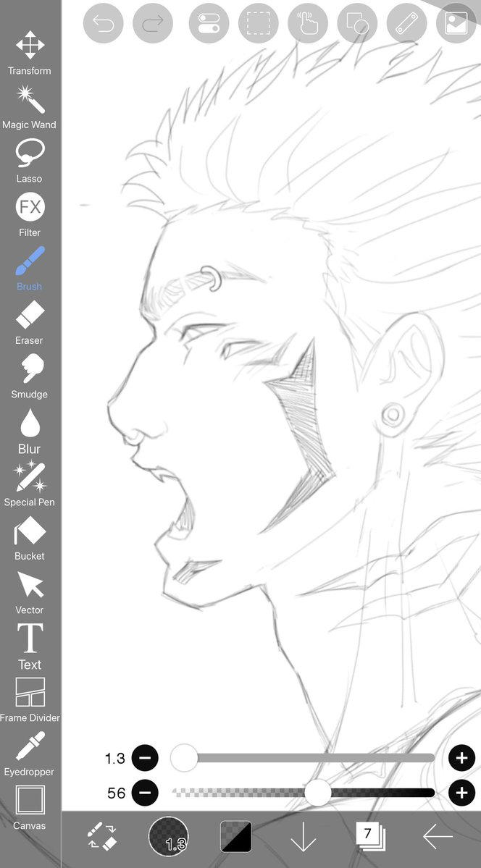Select the Magic Wand tool
481x868 pixels.
pos(30,107)
